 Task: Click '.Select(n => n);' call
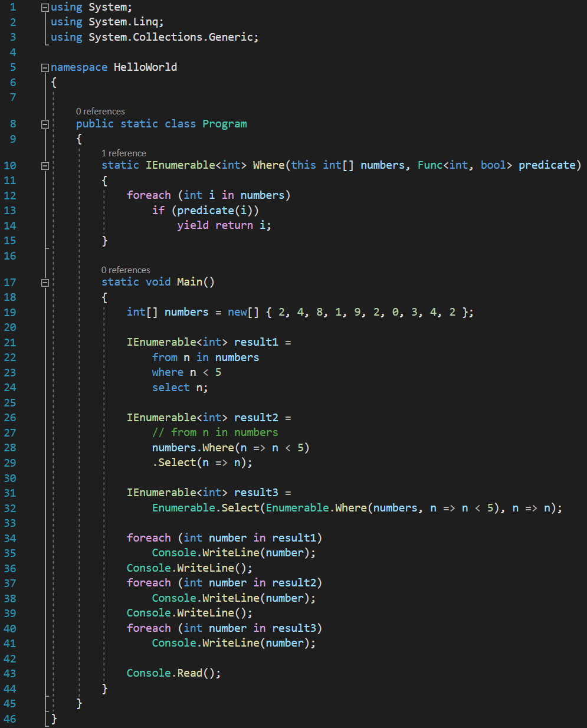[202, 463]
